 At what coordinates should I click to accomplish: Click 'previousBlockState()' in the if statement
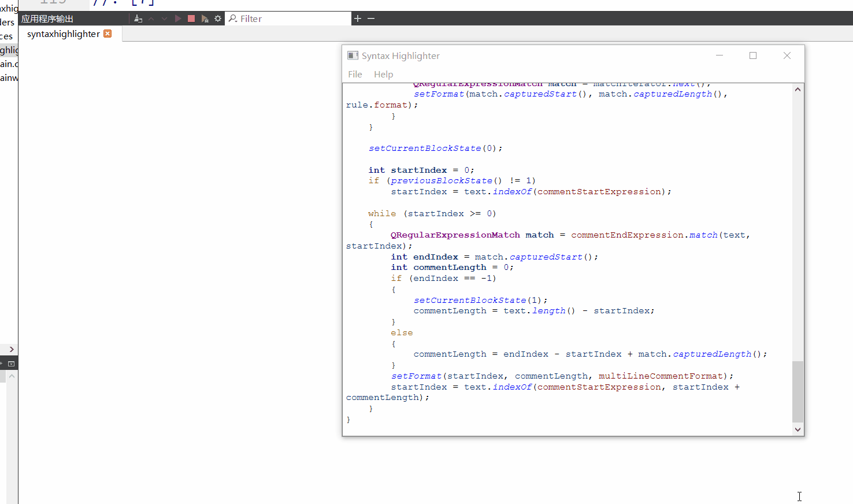447,181
